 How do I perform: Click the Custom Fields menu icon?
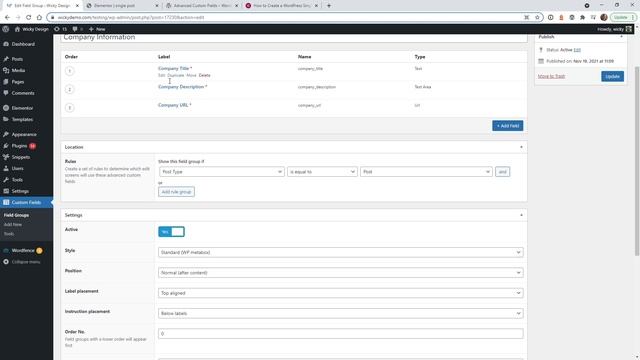(6, 202)
